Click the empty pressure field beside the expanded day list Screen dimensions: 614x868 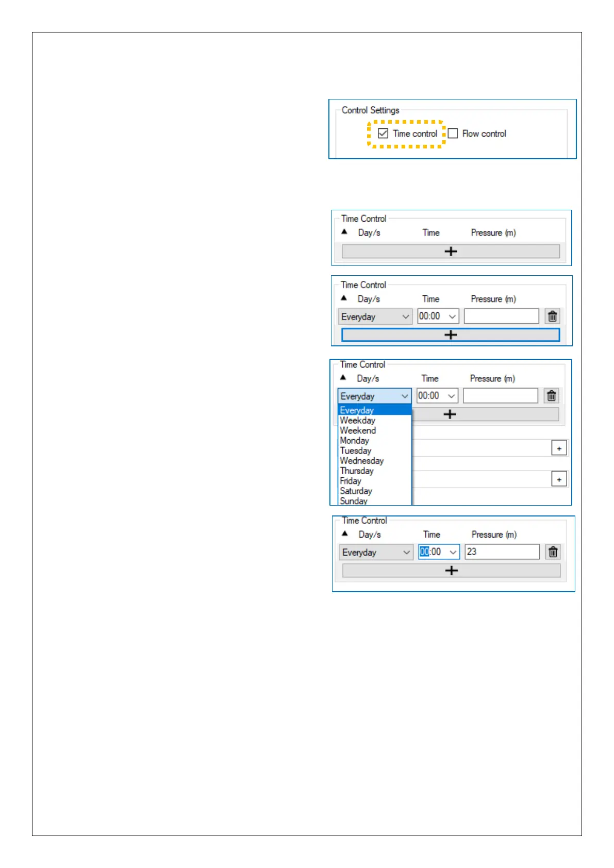click(x=500, y=395)
